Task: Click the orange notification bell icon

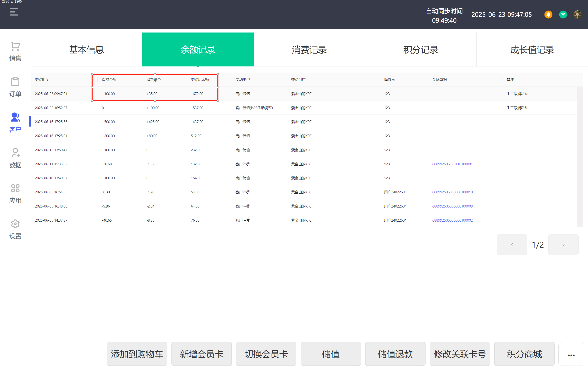Action: pyautogui.click(x=548, y=15)
